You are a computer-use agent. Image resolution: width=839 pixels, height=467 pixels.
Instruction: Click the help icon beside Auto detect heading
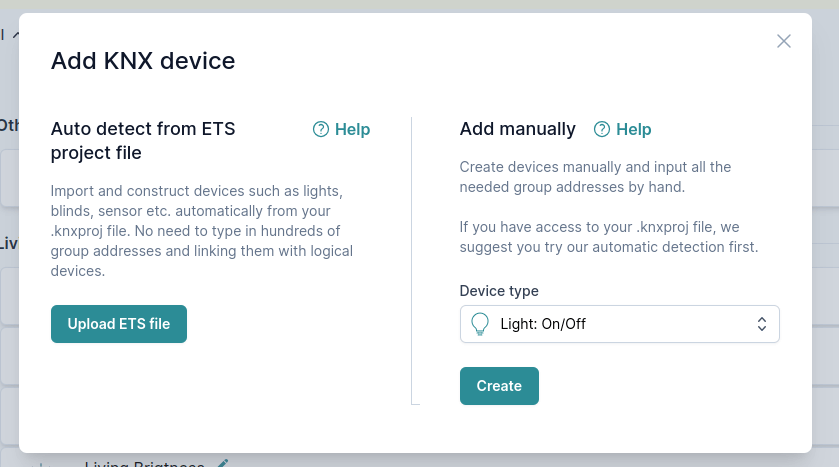[321, 129]
